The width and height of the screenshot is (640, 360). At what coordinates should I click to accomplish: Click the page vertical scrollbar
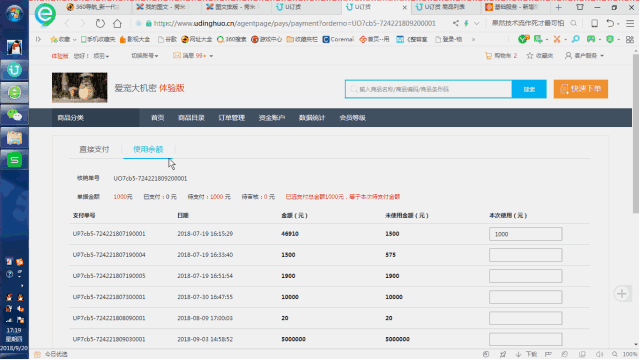point(636,133)
